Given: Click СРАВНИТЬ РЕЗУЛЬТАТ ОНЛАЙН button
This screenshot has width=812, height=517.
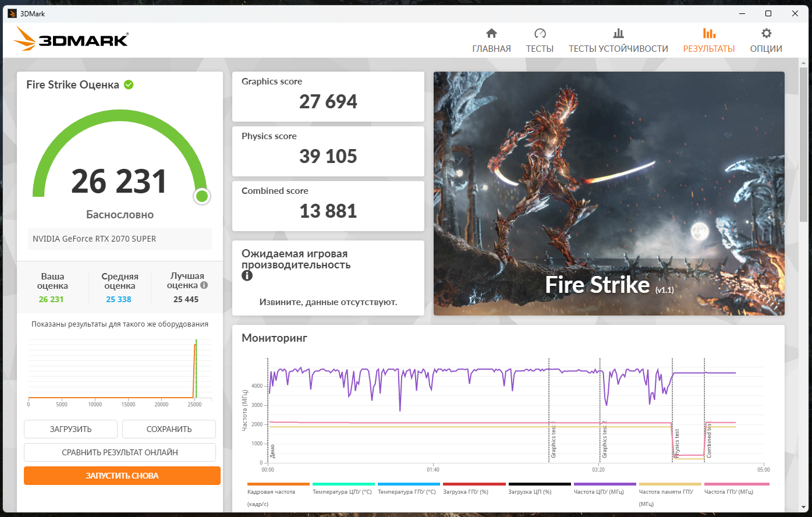Looking at the screenshot, I should coord(120,452).
